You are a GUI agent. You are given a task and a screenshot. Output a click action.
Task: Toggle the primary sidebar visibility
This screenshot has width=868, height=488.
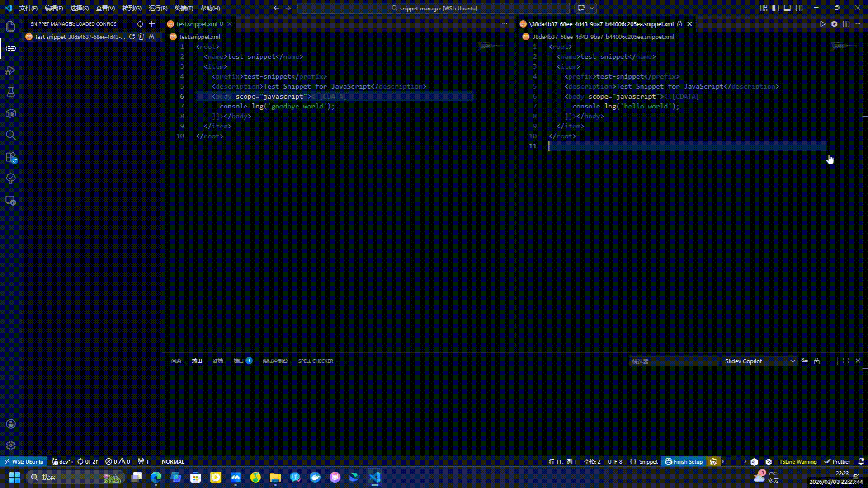[776, 8]
